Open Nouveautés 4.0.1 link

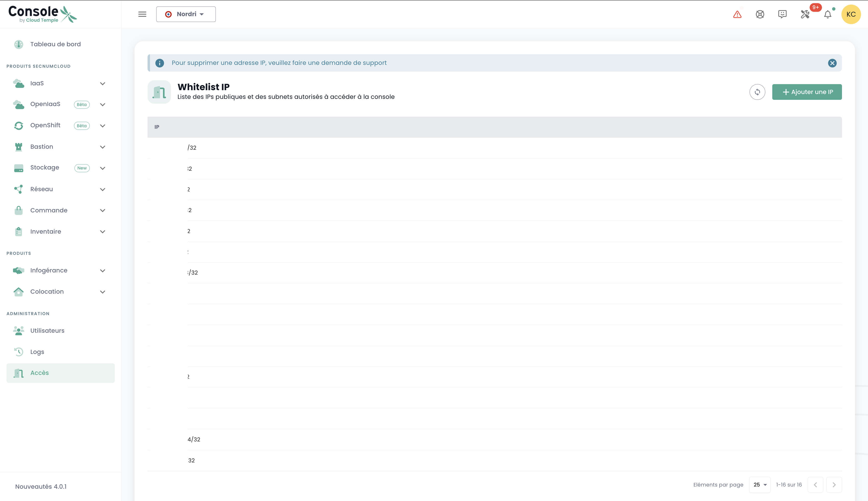click(x=41, y=487)
